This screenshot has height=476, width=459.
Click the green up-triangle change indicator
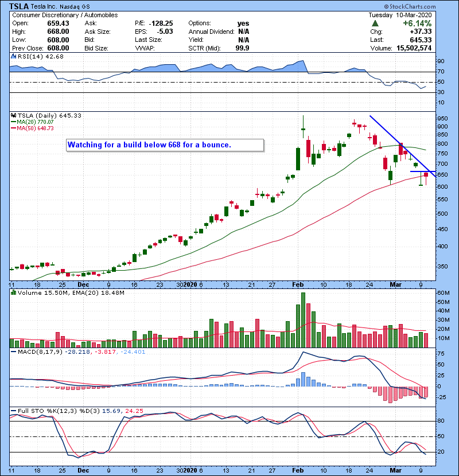(375, 24)
